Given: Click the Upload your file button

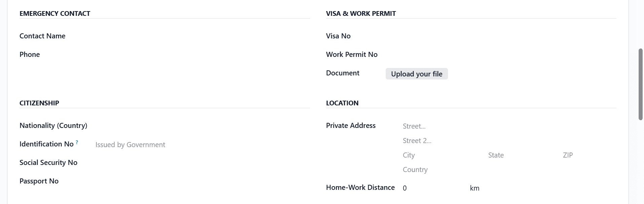Looking at the screenshot, I should tap(416, 74).
